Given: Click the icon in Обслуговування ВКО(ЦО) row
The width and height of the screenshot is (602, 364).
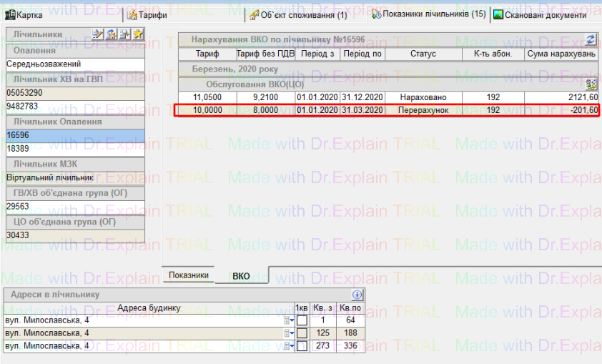Looking at the screenshot, I should [x=591, y=84].
